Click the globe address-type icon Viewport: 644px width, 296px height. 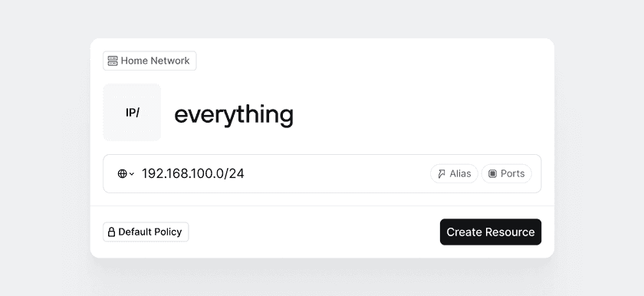click(x=122, y=173)
